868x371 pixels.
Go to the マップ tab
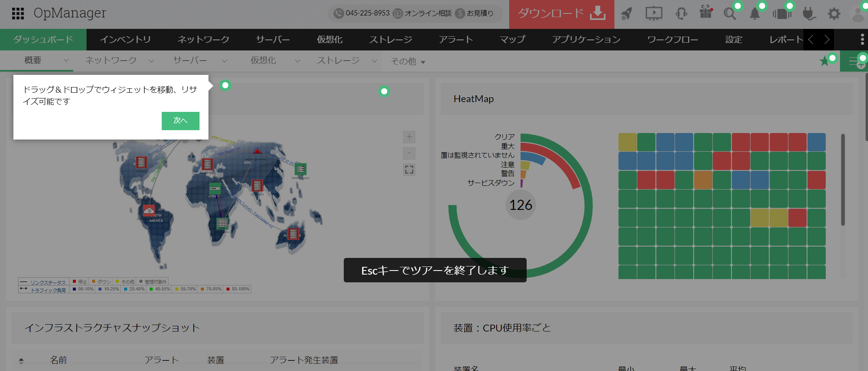(512, 39)
